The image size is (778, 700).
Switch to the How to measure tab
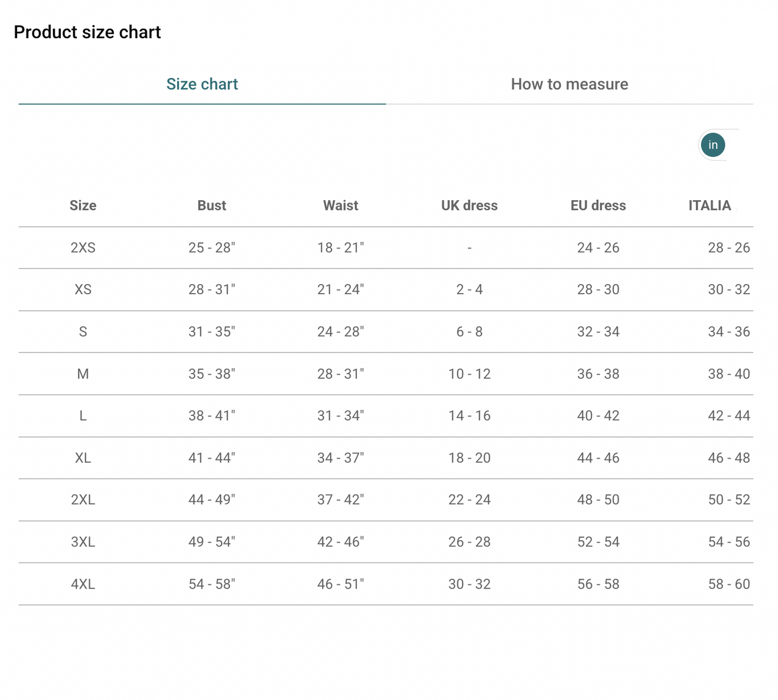[x=569, y=84]
